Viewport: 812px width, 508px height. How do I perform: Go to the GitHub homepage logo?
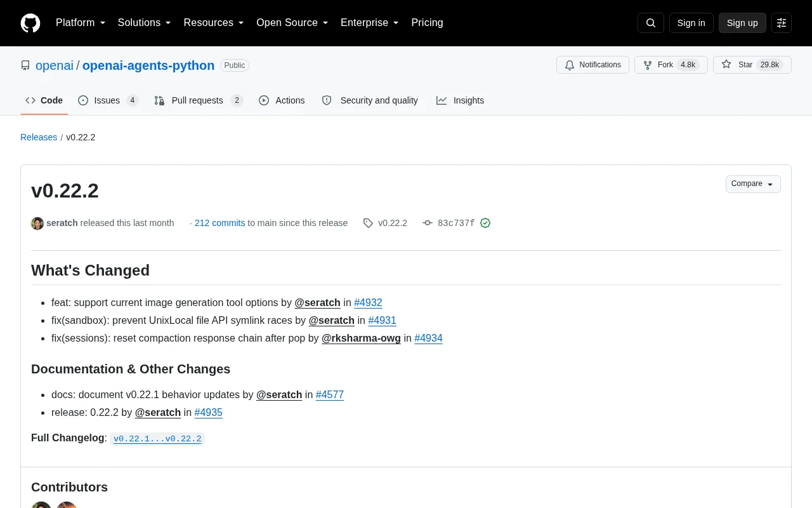coord(30,23)
